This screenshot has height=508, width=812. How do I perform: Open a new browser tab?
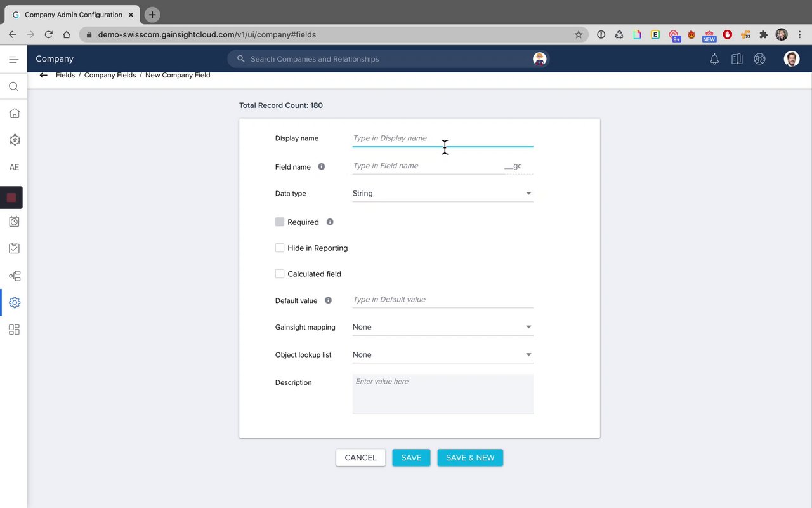pyautogui.click(x=152, y=14)
